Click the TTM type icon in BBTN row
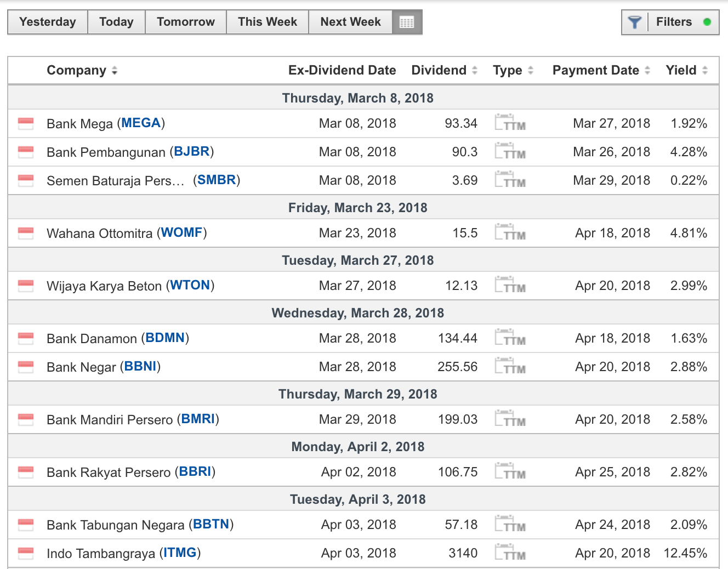Viewport: 728px width, 569px height. [510, 524]
